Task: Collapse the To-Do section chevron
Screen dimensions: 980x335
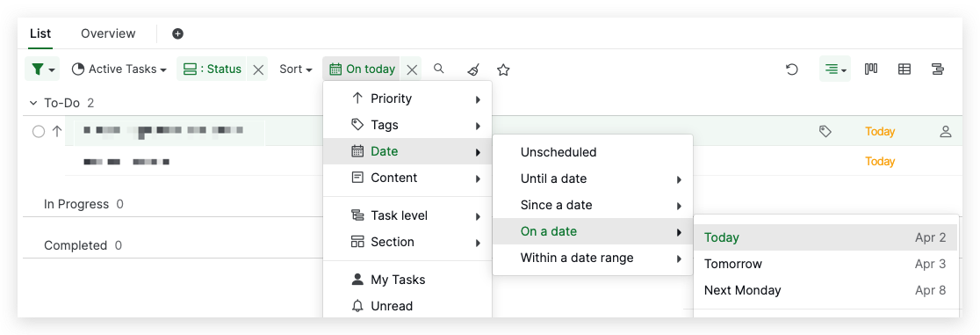Action: tap(33, 103)
